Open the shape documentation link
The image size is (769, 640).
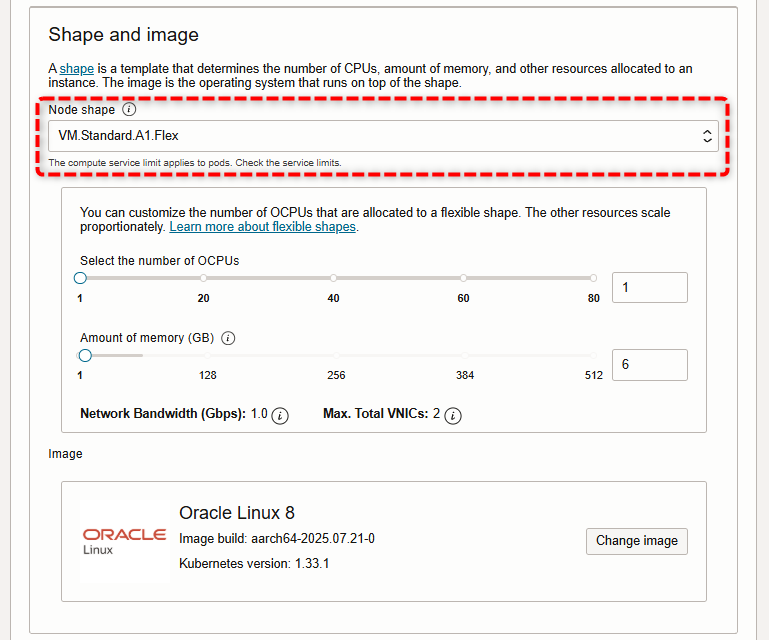77,69
